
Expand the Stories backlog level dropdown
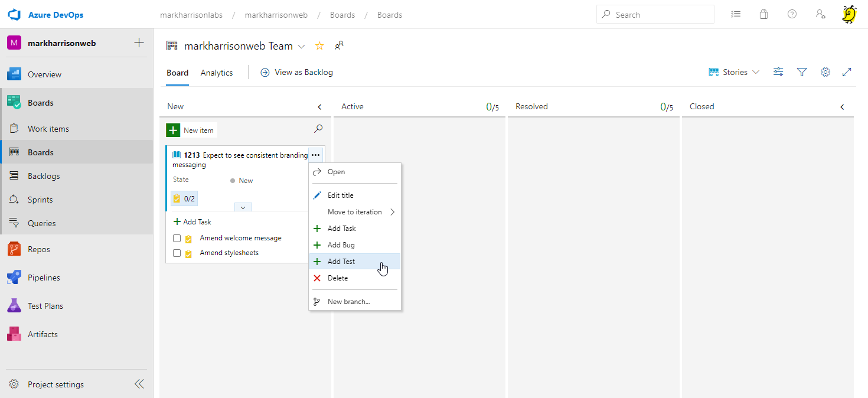click(735, 72)
